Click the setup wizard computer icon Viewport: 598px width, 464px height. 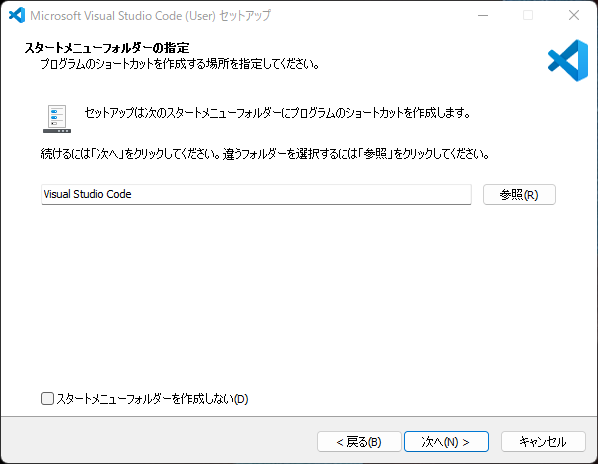tap(57, 119)
